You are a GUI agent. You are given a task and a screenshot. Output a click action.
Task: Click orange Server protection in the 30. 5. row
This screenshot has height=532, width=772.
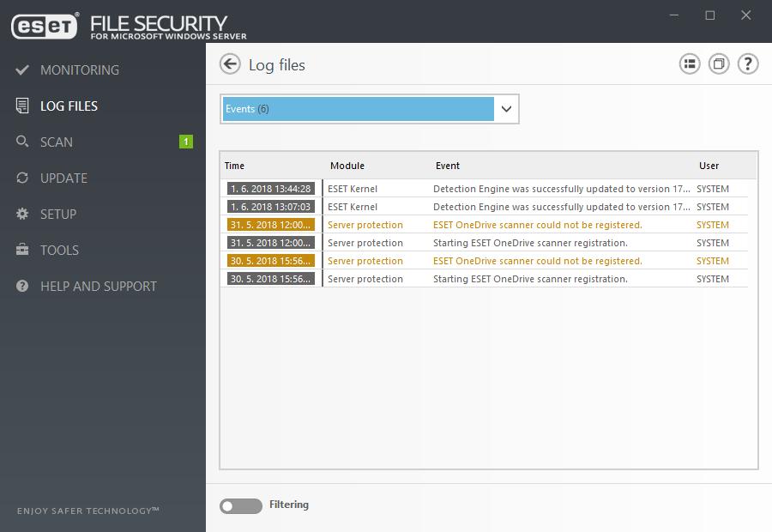[x=365, y=261]
